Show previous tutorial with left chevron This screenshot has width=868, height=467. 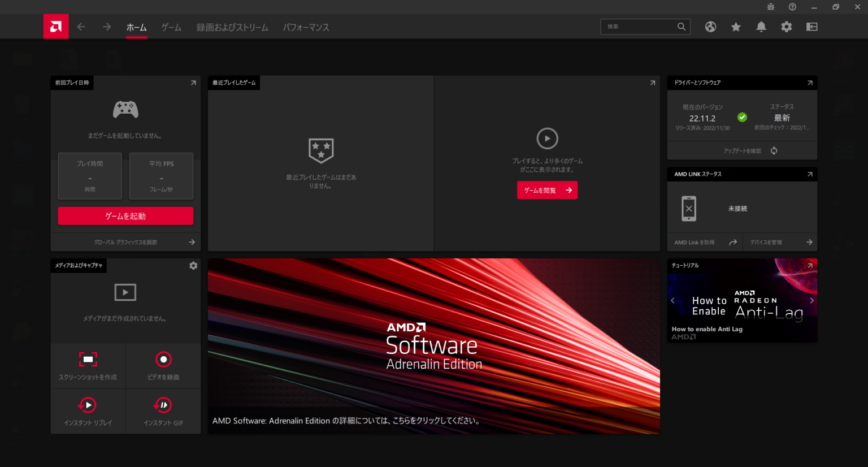pos(672,301)
